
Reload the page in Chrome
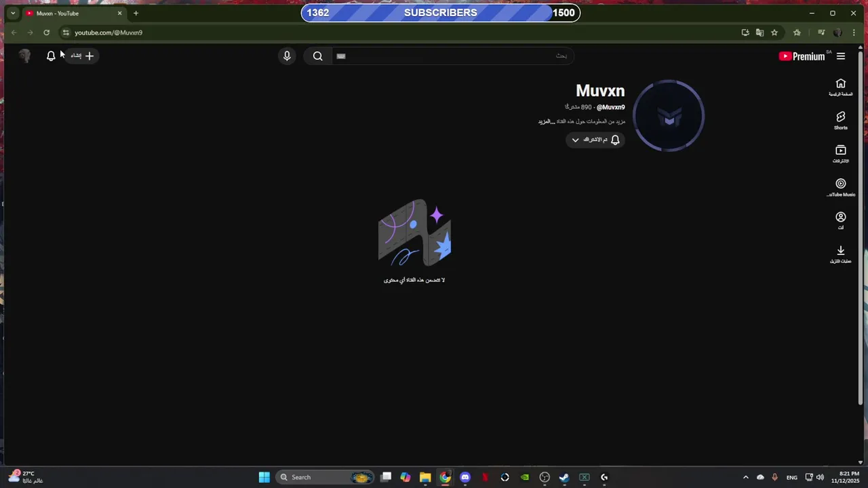click(46, 33)
